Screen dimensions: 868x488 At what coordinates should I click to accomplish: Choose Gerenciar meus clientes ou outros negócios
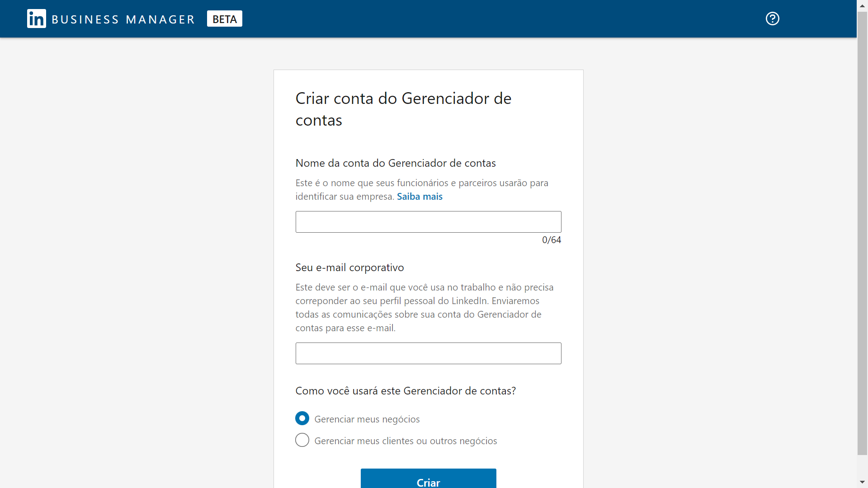[x=302, y=440]
